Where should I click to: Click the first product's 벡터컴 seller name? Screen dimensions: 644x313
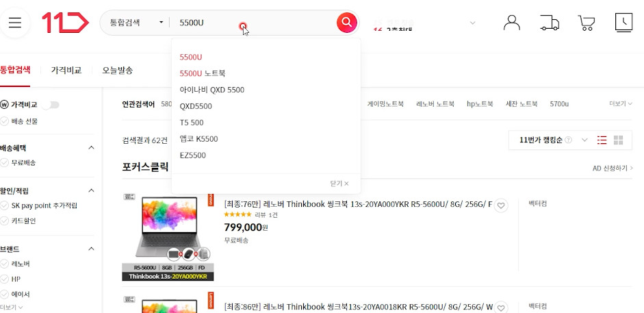coord(537,203)
